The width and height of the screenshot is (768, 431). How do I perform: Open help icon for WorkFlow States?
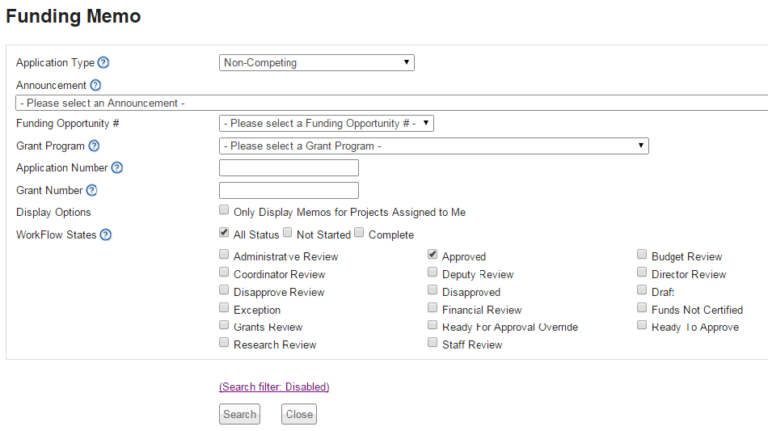106,235
